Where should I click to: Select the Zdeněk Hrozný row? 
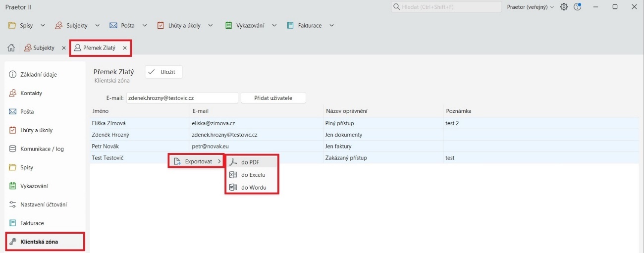pos(364,135)
